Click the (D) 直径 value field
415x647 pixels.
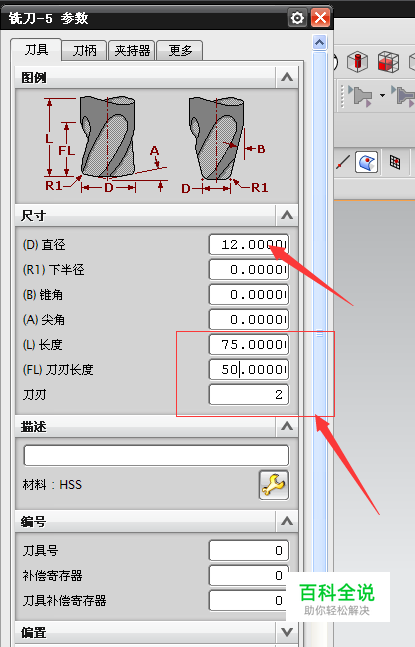click(x=249, y=245)
